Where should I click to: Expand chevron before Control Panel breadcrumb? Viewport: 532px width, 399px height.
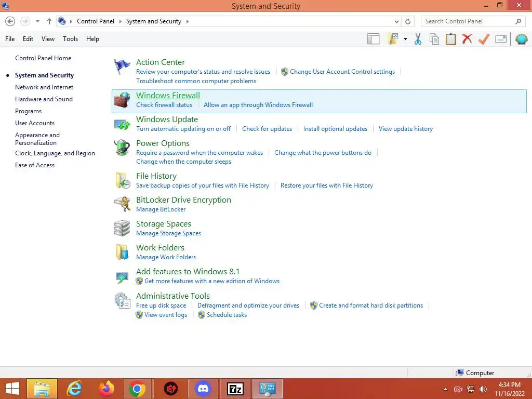point(71,21)
